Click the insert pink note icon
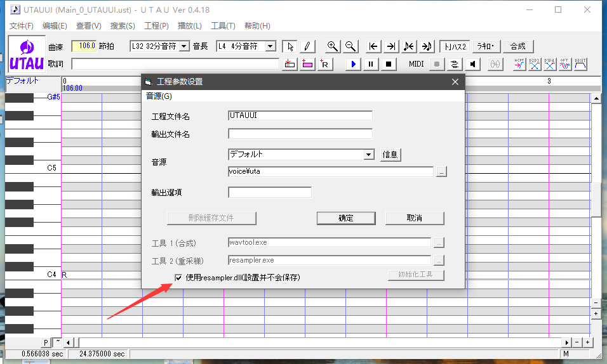 click(x=307, y=64)
